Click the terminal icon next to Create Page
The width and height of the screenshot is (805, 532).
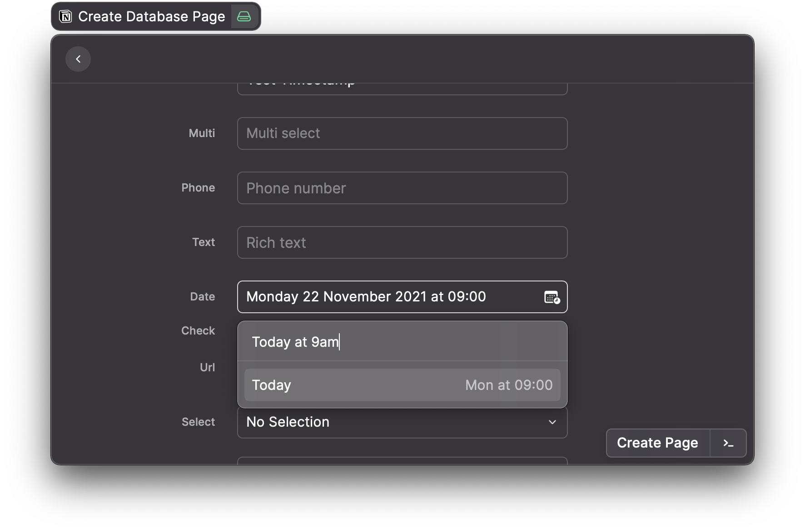pos(728,443)
